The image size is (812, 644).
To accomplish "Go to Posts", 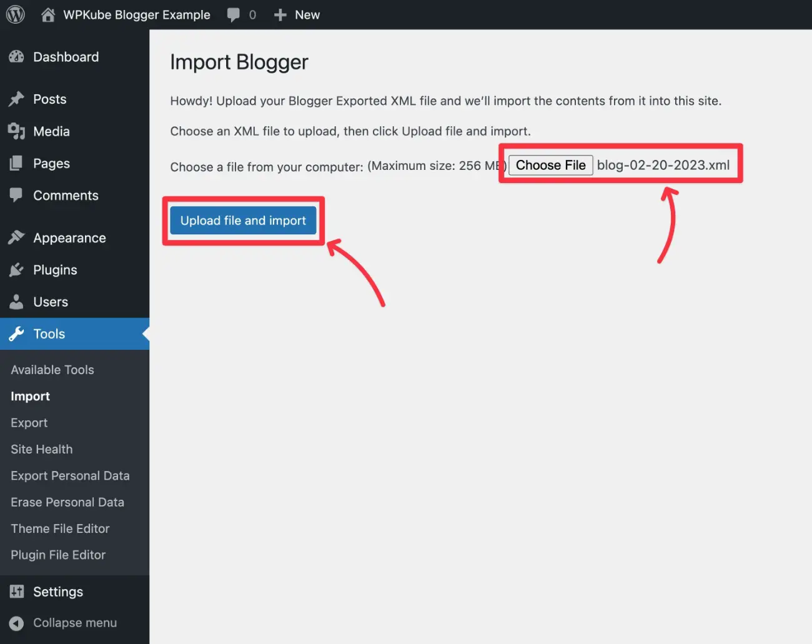I will click(49, 99).
